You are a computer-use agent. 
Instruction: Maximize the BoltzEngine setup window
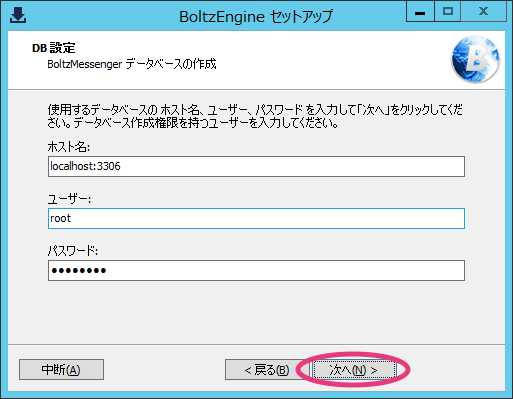pos(447,12)
